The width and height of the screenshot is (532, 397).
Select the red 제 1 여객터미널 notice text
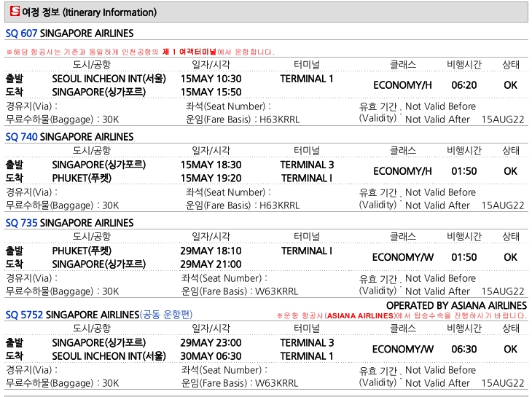tap(189, 52)
